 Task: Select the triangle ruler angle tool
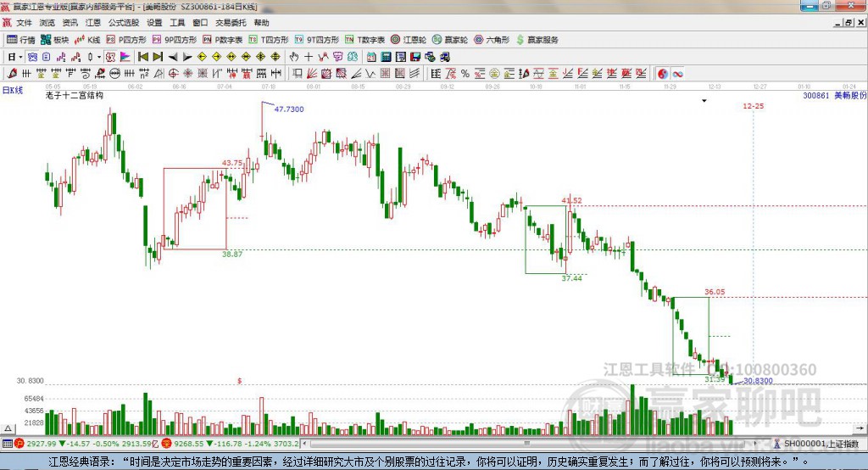159,73
